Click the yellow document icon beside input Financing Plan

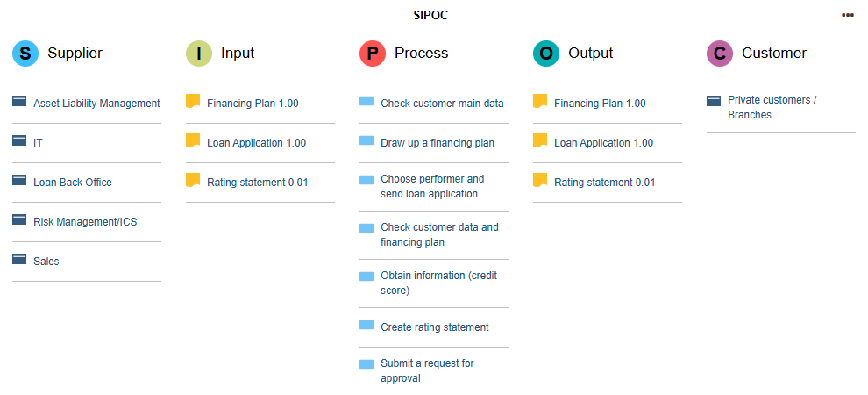[x=193, y=101]
